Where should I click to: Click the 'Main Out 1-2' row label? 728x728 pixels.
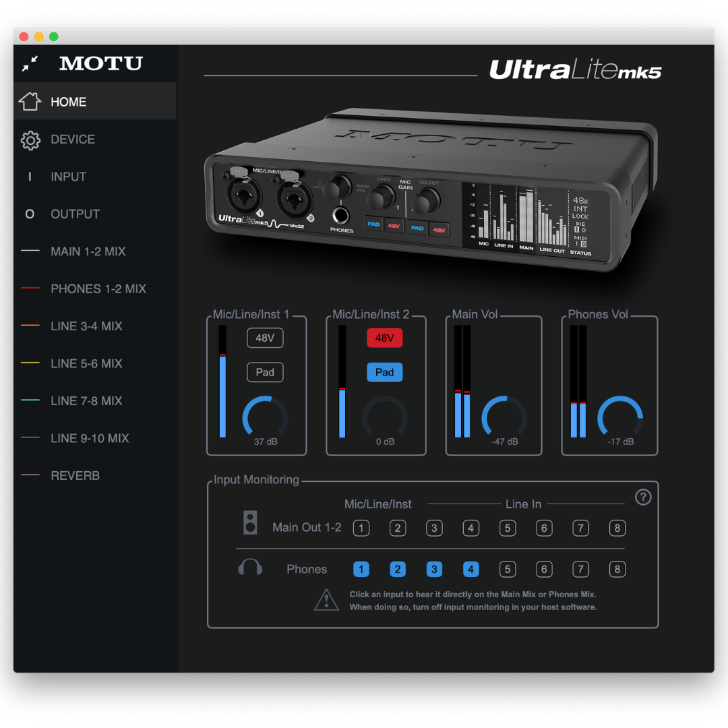pos(307,527)
